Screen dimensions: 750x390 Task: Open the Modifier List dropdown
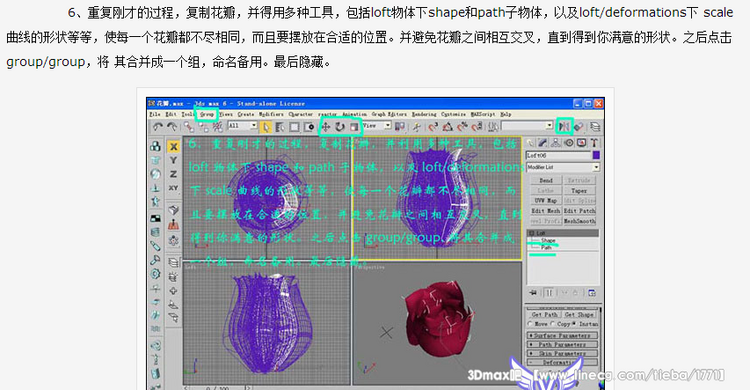pyautogui.click(x=563, y=167)
